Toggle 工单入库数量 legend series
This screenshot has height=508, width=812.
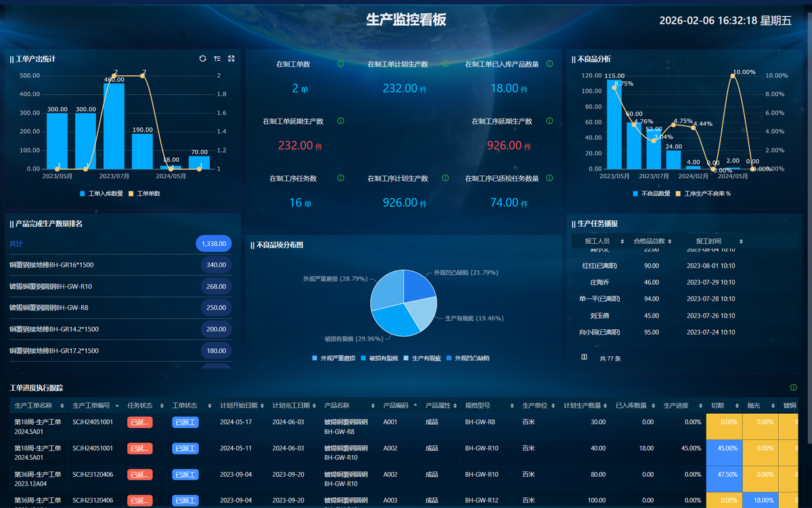[101, 193]
